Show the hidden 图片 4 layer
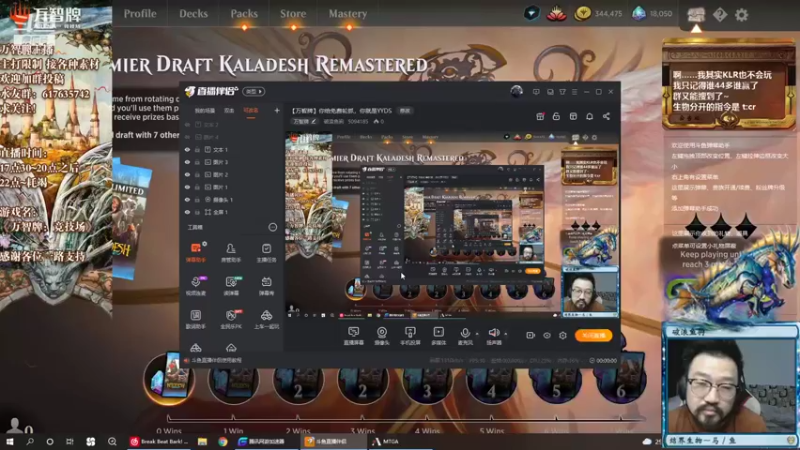This screenshot has height=450, width=800. click(x=187, y=137)
